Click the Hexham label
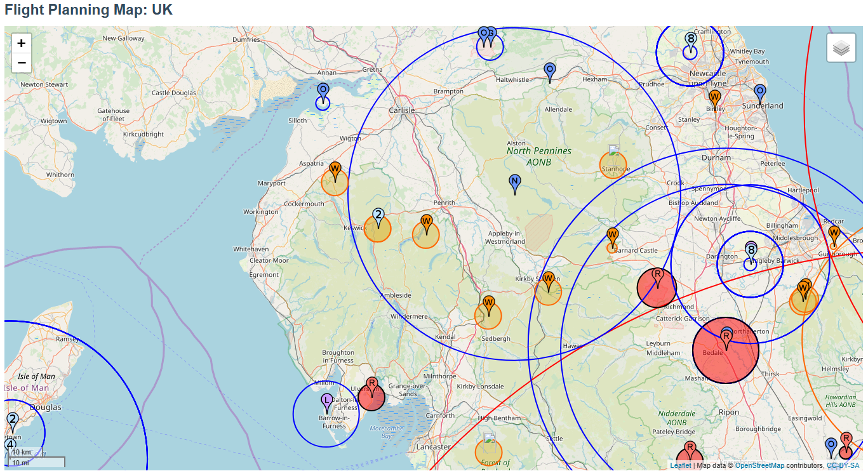 tap(595, 79)
